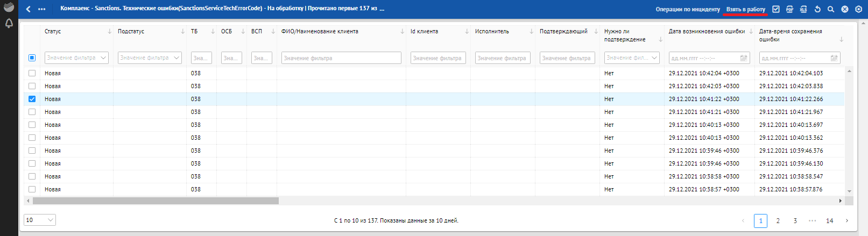Go to page 2 in pagination
Screen dimensions: 868x236
click(778, 220)
